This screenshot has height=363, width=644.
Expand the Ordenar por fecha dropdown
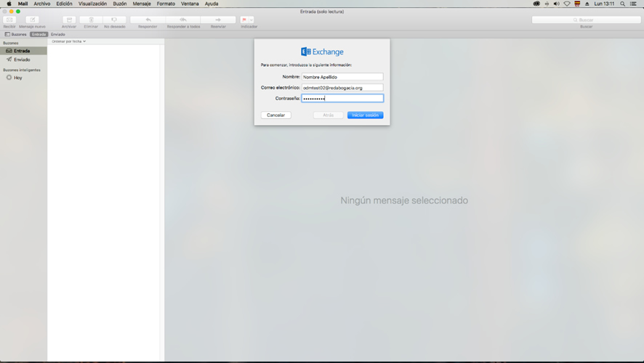(x=68, y=41)
